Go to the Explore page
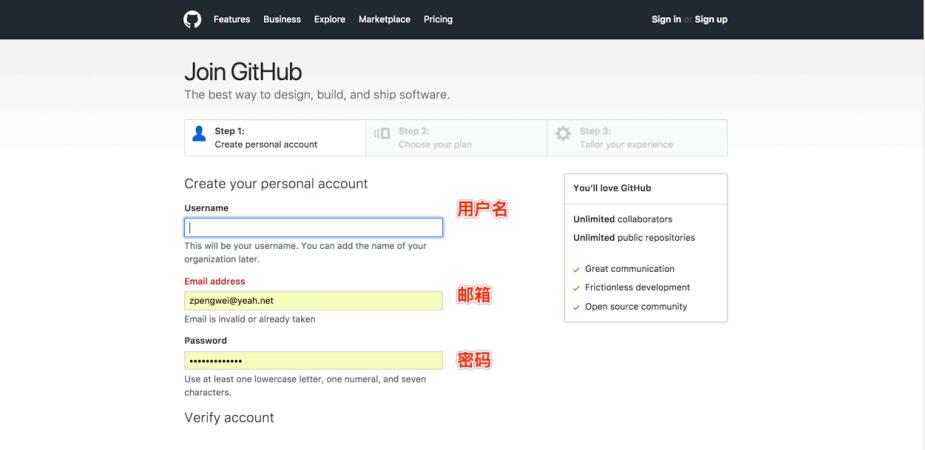 pyautogui.click(x=330, y=19)
